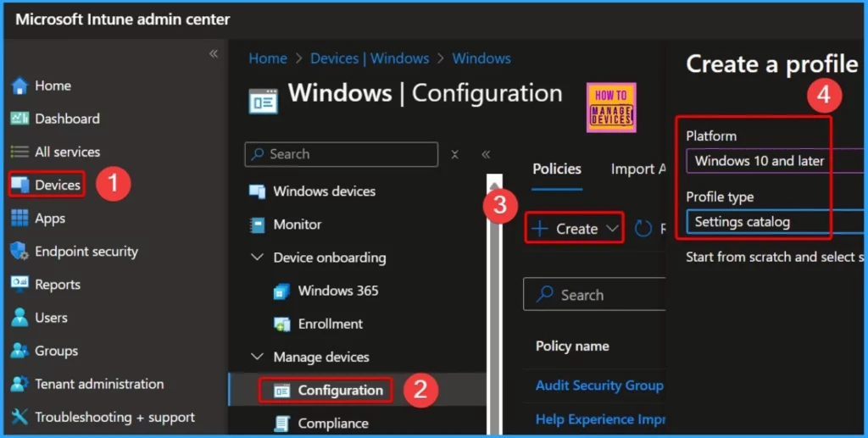This screenshot has height=438, width=868.
Task: Collapse the main left navigation sidebar
Action: 213,53
